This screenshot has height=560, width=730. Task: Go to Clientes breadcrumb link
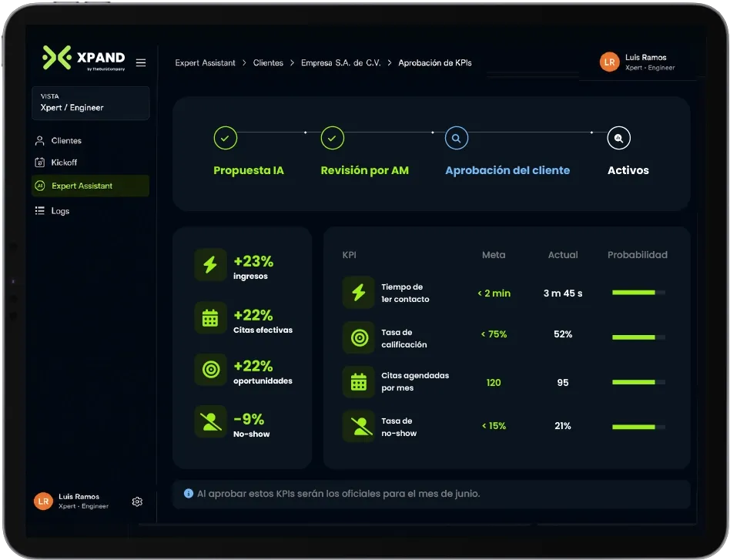[268, 63]
